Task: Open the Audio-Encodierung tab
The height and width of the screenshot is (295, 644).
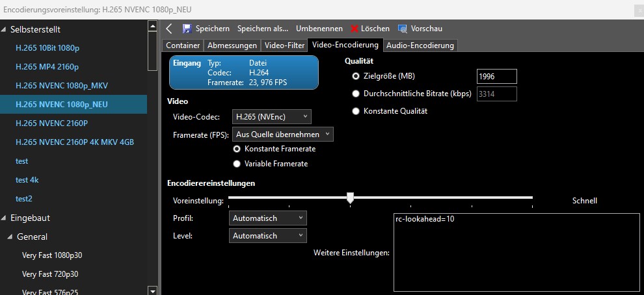Action: (420, 45)
